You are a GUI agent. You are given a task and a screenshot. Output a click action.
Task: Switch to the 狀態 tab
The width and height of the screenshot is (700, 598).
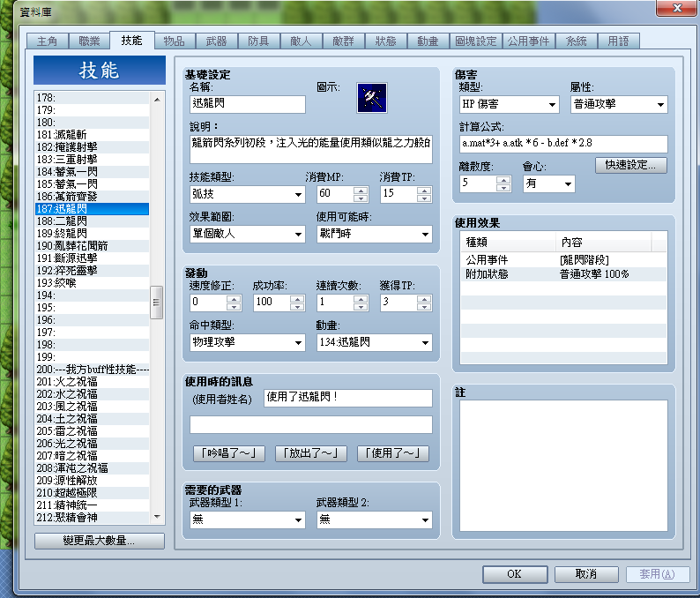[385, 41]
